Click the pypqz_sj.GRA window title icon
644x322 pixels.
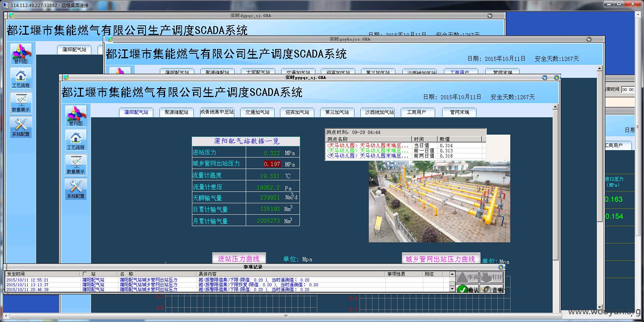[x=66, y=77]
